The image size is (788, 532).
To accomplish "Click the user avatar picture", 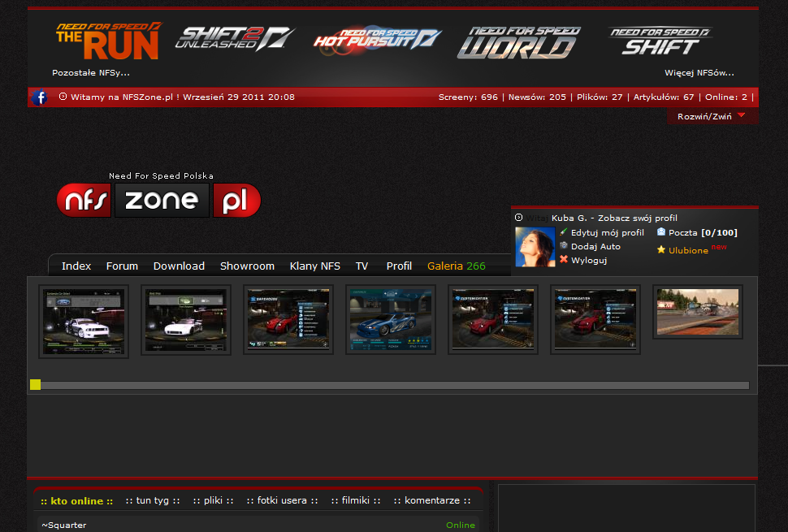I will coord(535,247).
